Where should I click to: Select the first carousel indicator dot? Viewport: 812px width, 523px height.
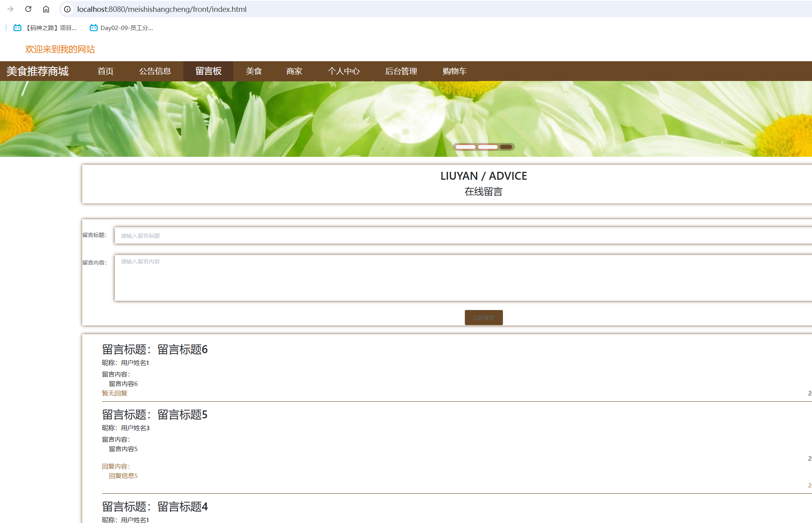[465, 147]
